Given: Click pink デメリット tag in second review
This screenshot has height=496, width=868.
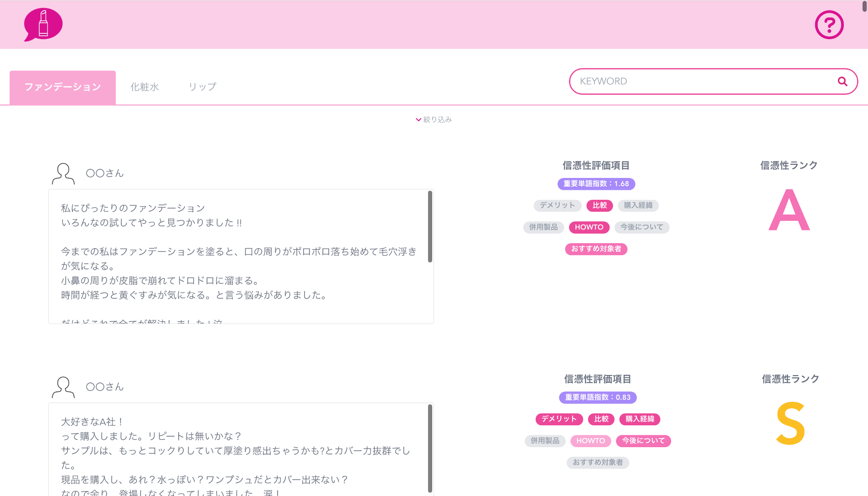Looking at the screenshot, I should [559, 419].
